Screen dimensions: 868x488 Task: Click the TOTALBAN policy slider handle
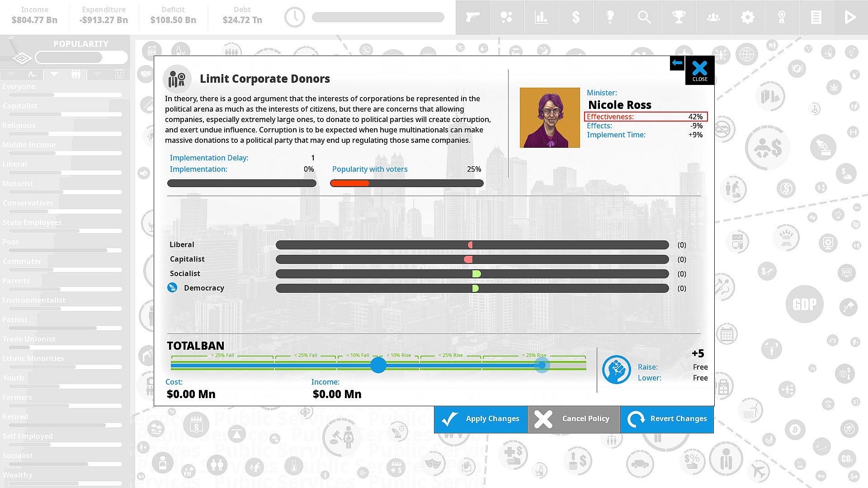(378, 365)
